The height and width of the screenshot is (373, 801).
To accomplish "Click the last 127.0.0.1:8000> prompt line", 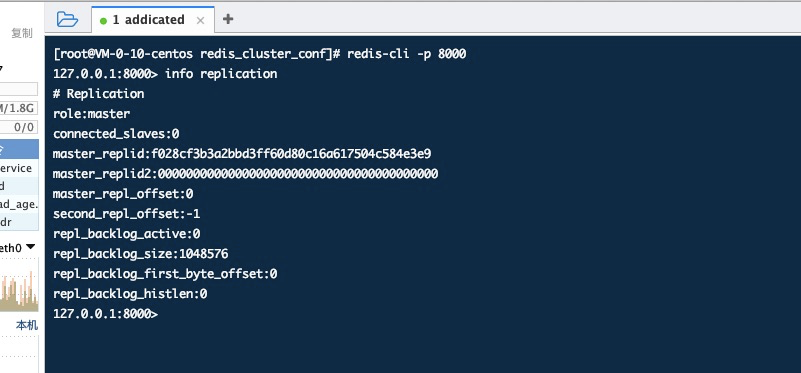I will point(105,314).
